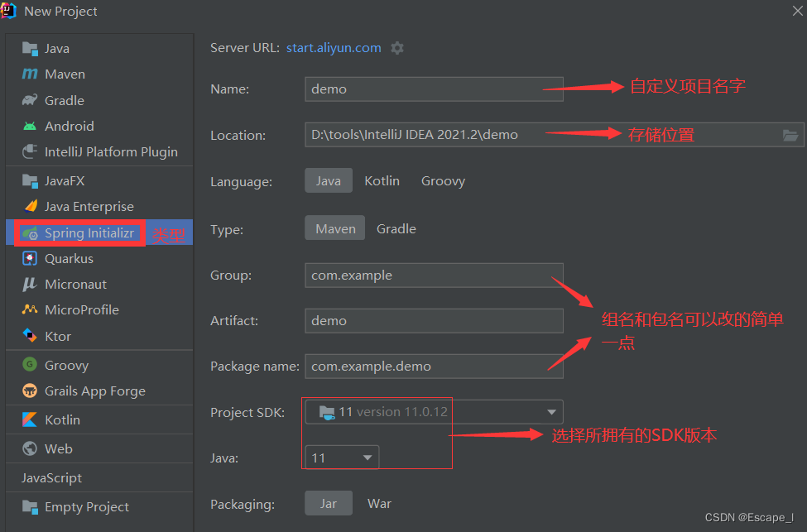Open the Project SDK dropdown arrow
The height and width of the screenshot is (532, 807).
click(x=551, y=412)
